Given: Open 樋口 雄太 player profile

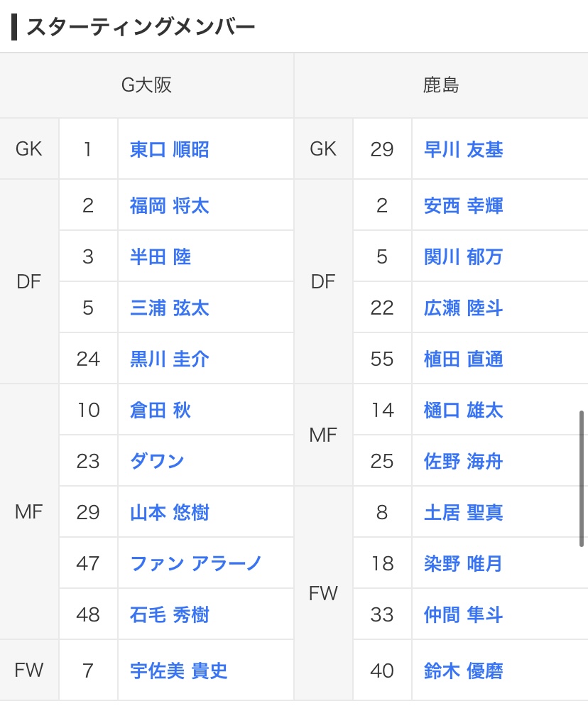Looking at the screenshot, I should [x=463, y=410].
